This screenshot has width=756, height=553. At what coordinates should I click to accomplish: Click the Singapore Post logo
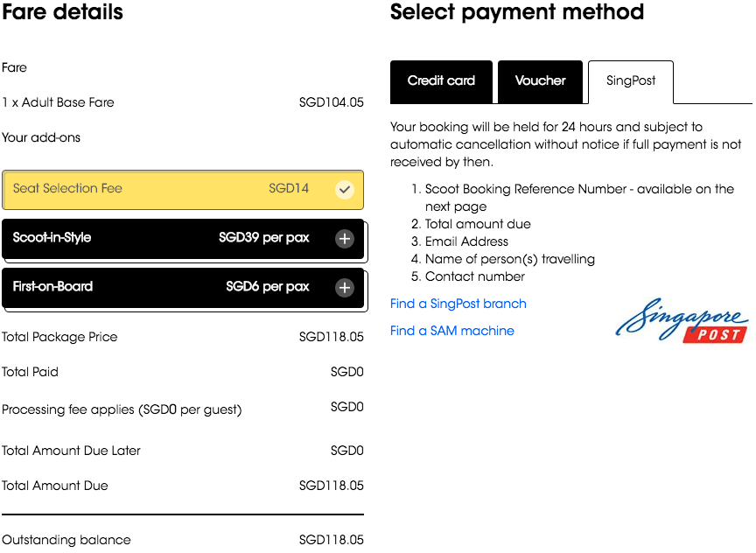pyautogui.click(x=682, y=320)
